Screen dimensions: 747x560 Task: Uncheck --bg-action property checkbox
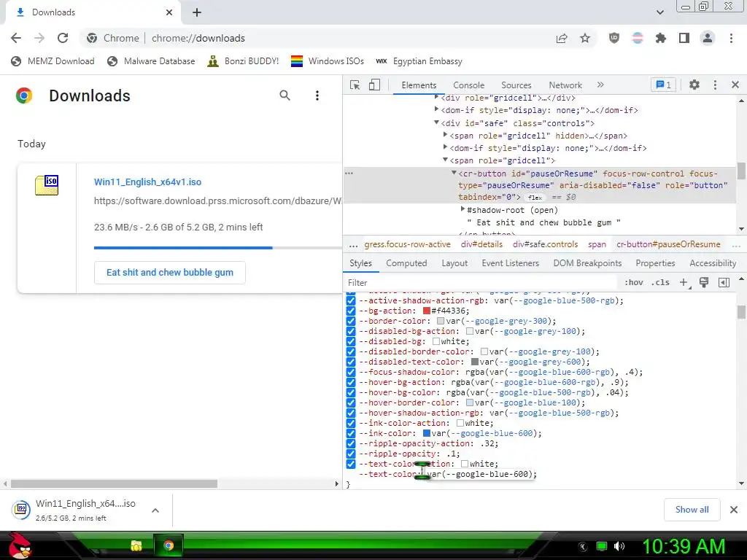pyautogui.click(x=351, y=311)
